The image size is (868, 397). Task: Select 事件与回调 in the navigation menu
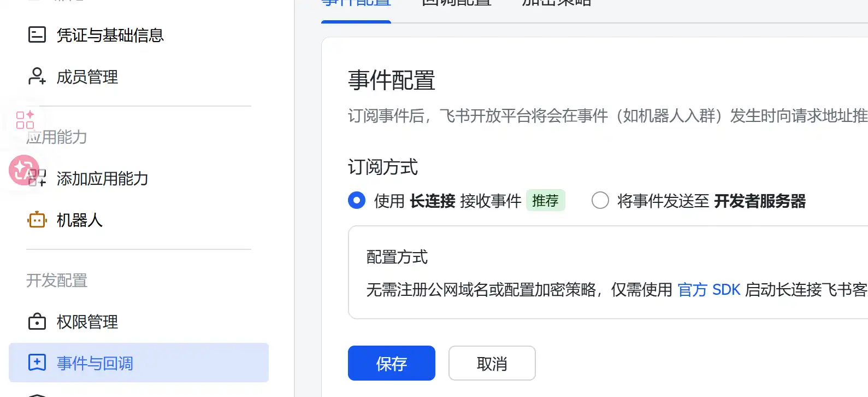tap(95, 362)
